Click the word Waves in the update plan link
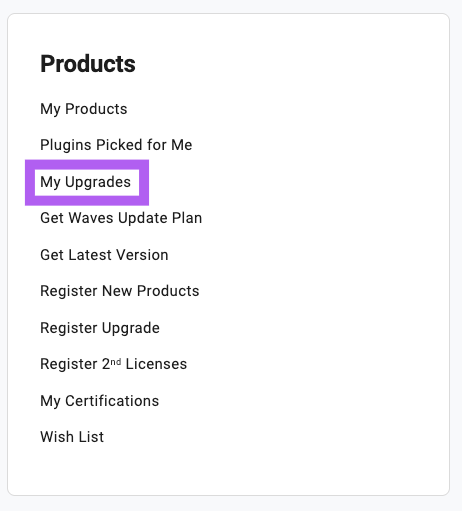This screenshot has height=511, width=462. [91, 218]
